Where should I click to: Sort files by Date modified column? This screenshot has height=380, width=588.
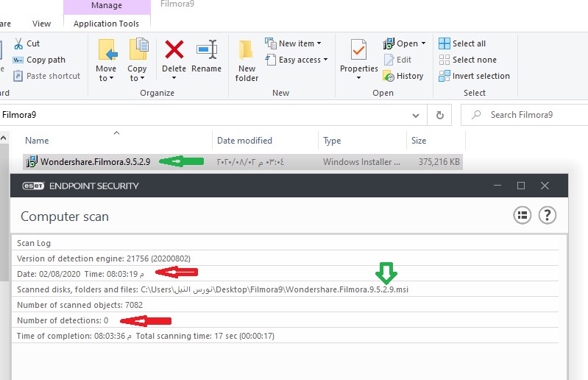pos(244,141)
